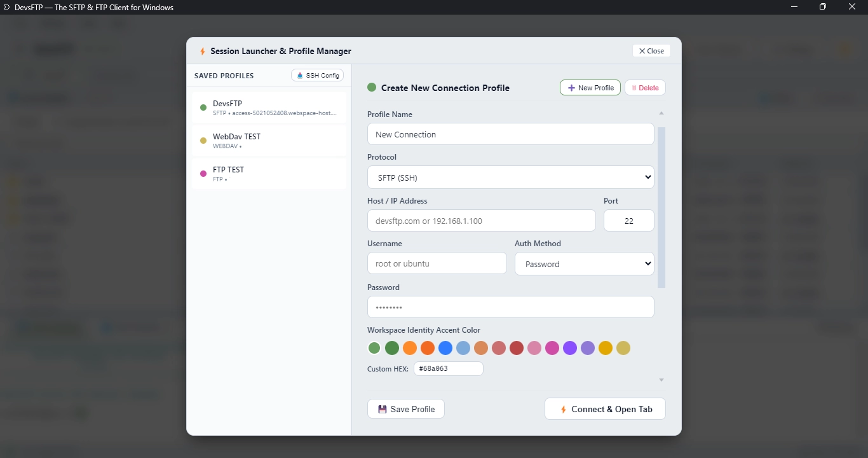868x458 pixels.
Task: Click Connect & Open Tab
Action: (605, 409)
